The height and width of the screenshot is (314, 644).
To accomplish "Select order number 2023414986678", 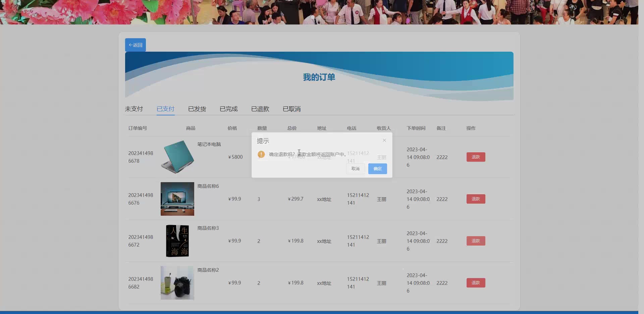I will coord(141,157).
